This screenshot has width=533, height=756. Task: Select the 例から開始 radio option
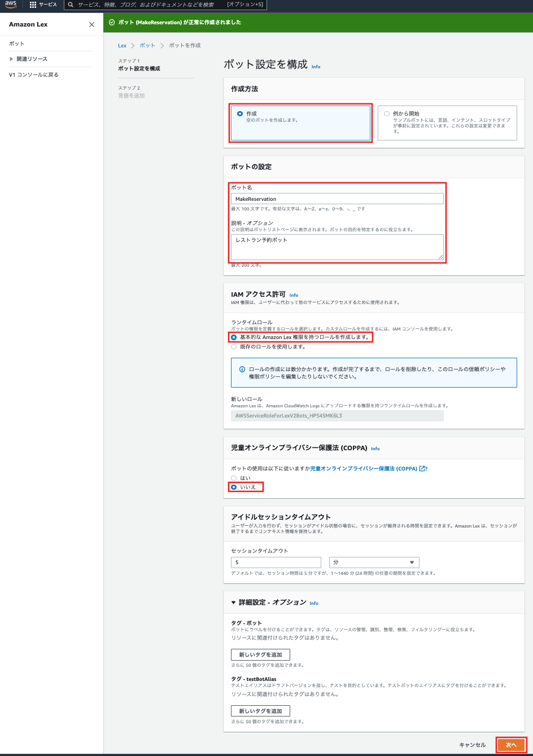coord(387,113)
